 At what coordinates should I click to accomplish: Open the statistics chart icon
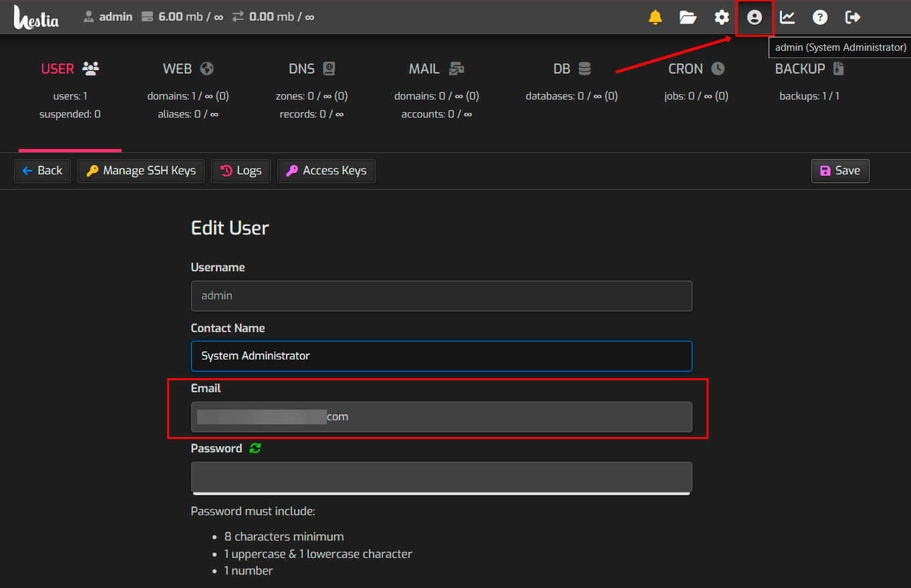787,17
